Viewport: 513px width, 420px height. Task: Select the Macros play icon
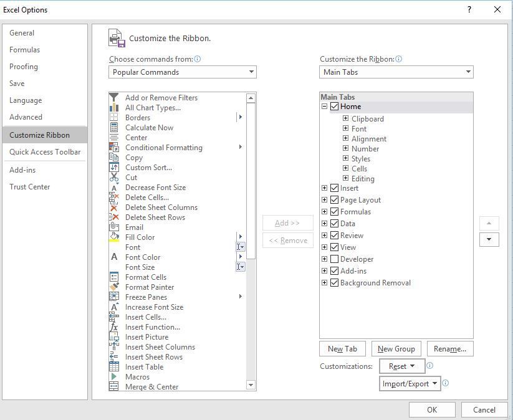[x=114, y=376]
